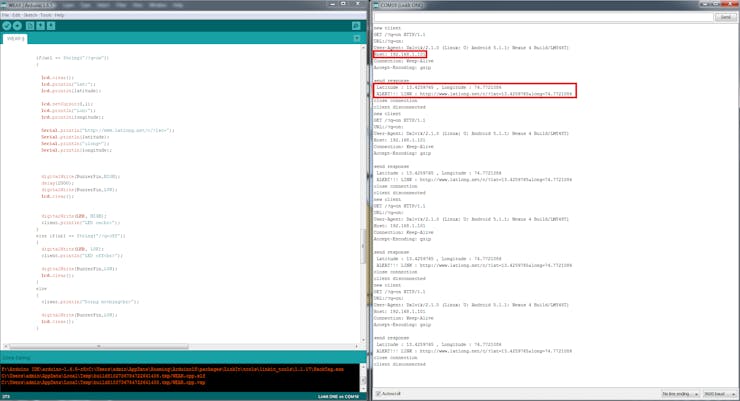Image resolution: width=740 pixels, height=401 pixels.
Task: Select the sketch tab in the editor
Action: 15,39
